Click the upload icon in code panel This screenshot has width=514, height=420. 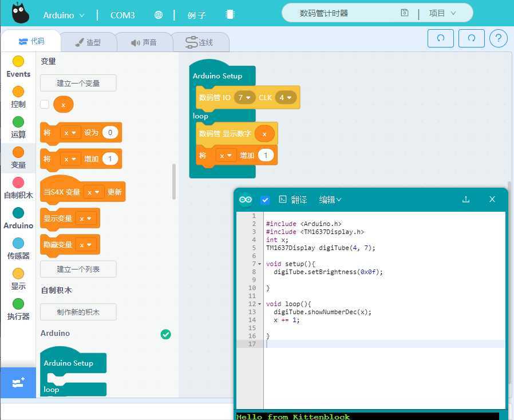(x=466, y=200)
